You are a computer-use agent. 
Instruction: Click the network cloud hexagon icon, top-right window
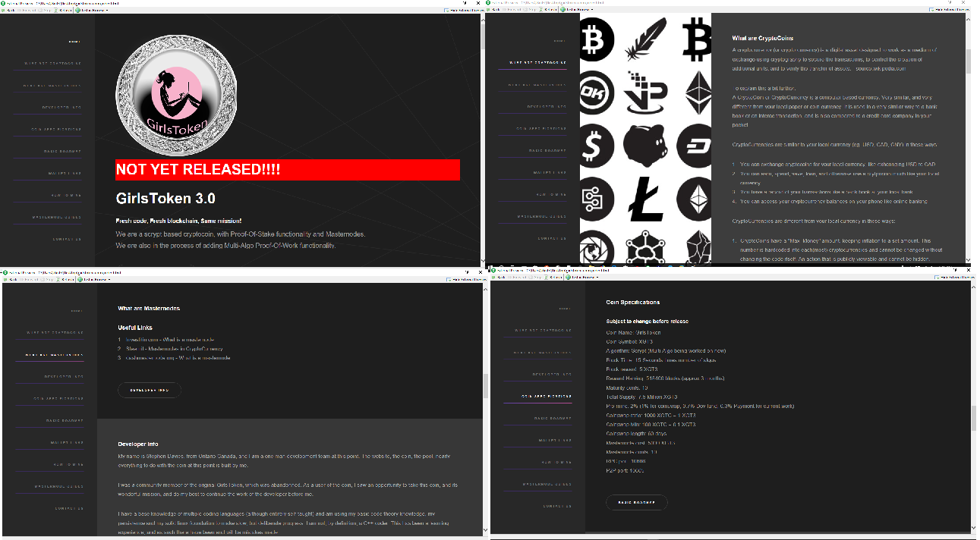[x=645, y=249]
